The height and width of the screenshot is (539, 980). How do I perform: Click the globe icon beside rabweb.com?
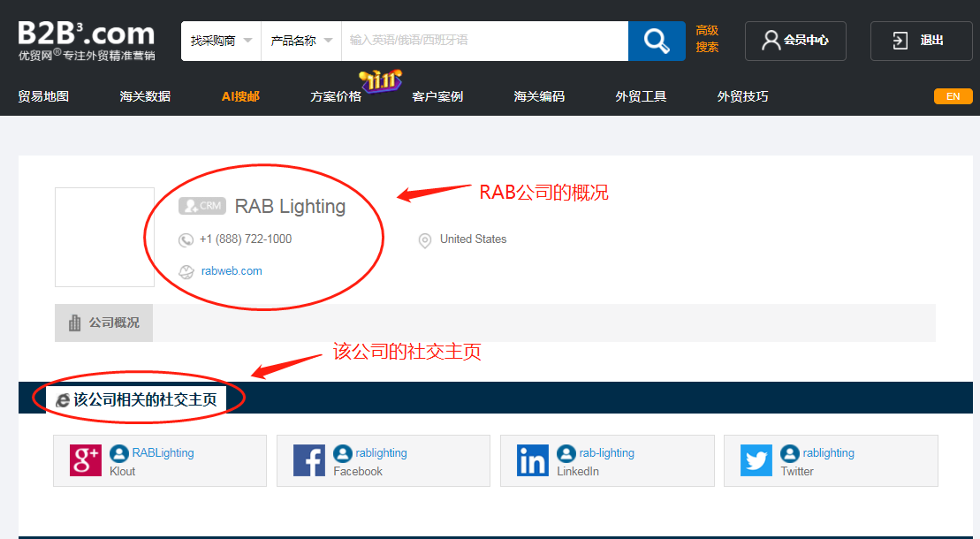pos(186,271)
